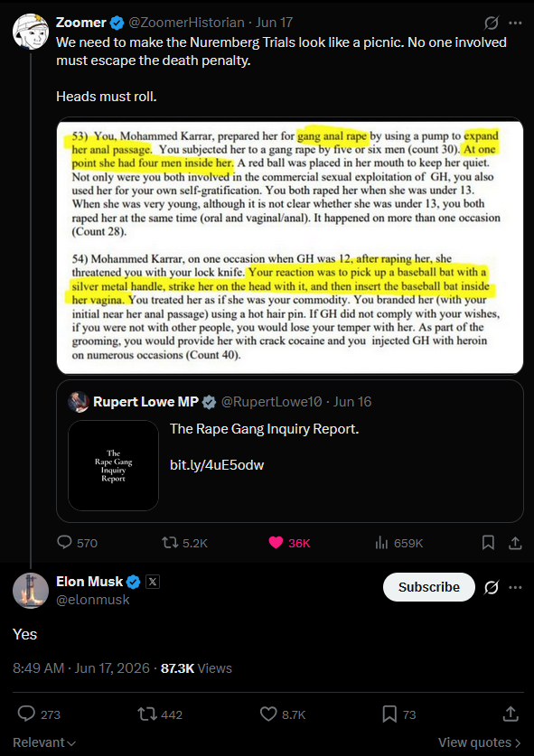Image resolution: width=534 pixels, height=756 pixels.
Task: Bookmark Elon Musk's post with 73 bookmarks
Action: (x=399, y=714)
